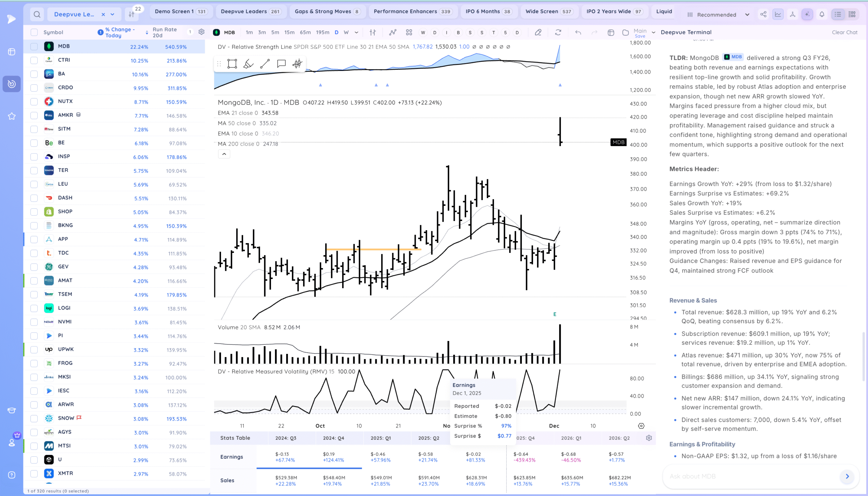Viewport: 868px width, 496px height.
Task: Expand the timeframe options dropdown arrow
Action: point(356,32)
